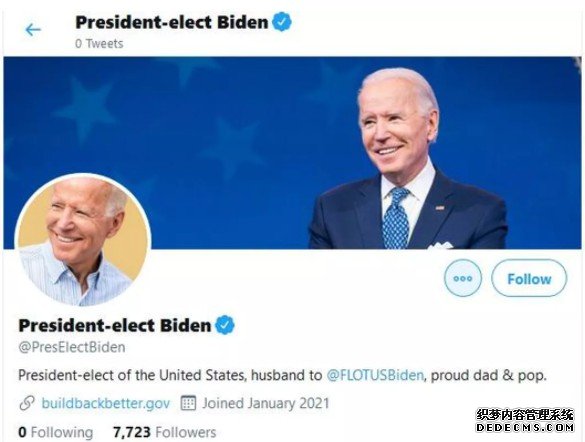
Task: Open the round profile picture
Action: point(83,240)
